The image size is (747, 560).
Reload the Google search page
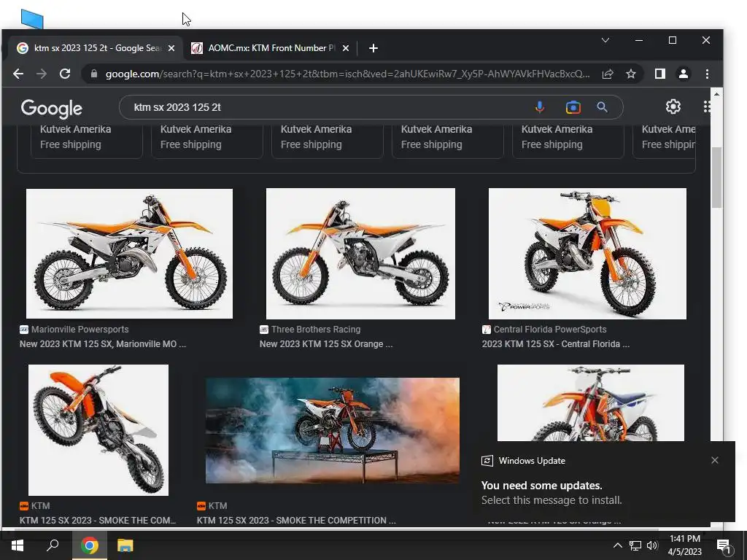[x=65, y=74]
